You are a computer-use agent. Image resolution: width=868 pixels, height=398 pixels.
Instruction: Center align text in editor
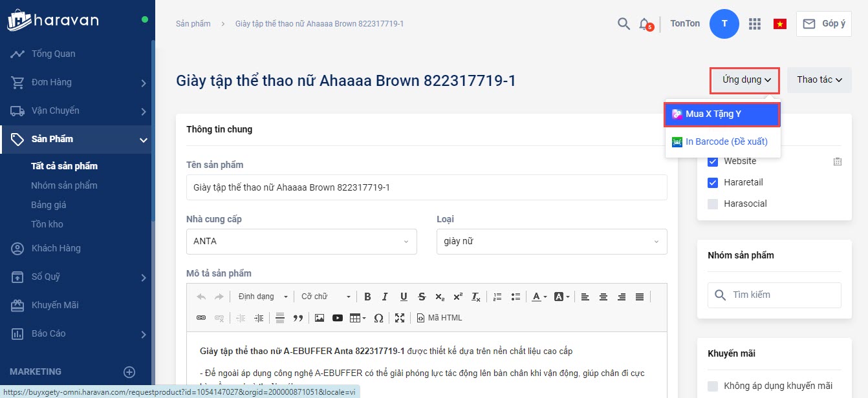tap(603, 297)
